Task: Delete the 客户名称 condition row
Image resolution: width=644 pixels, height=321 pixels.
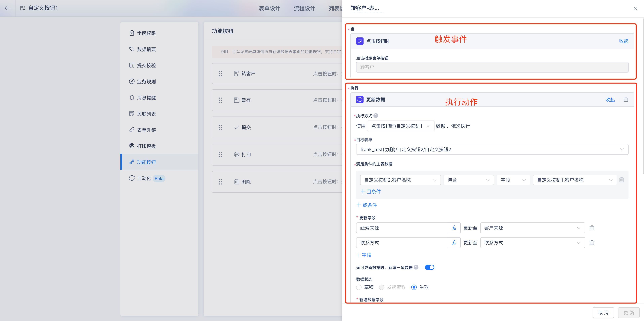Action: coord(622,180)
